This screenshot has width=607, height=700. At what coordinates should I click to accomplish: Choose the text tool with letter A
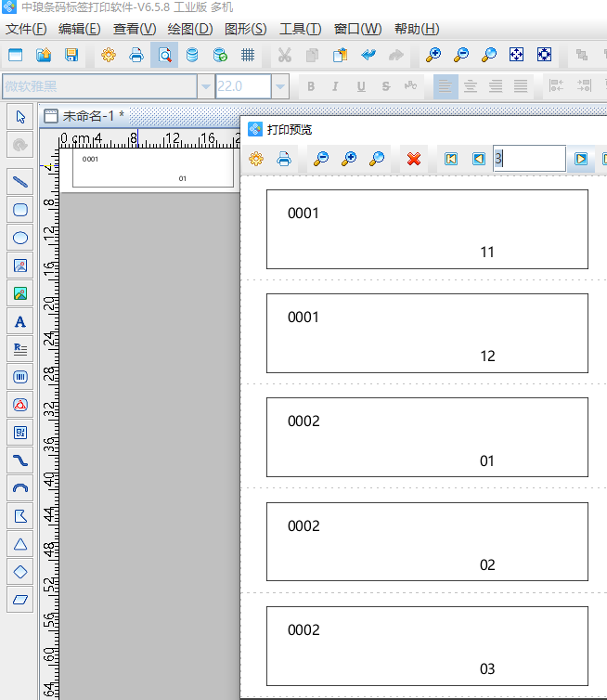(20, 321)
